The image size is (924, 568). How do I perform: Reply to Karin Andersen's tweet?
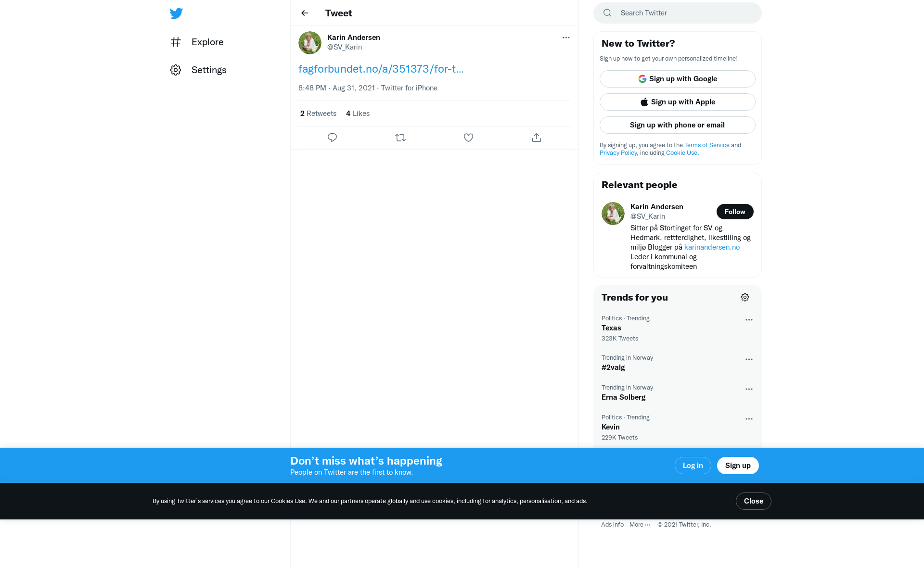332,138
